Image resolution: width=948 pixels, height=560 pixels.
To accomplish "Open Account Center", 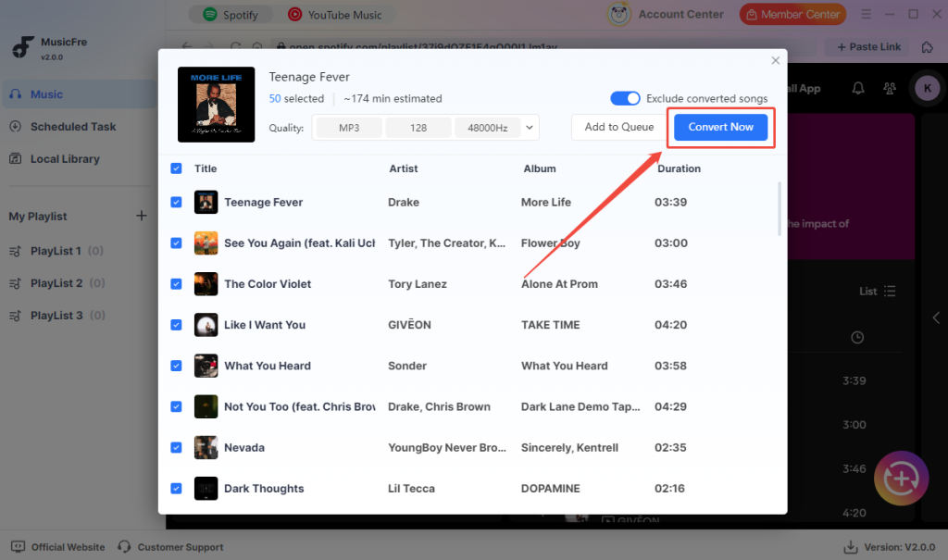I will [x=665, y=14].
